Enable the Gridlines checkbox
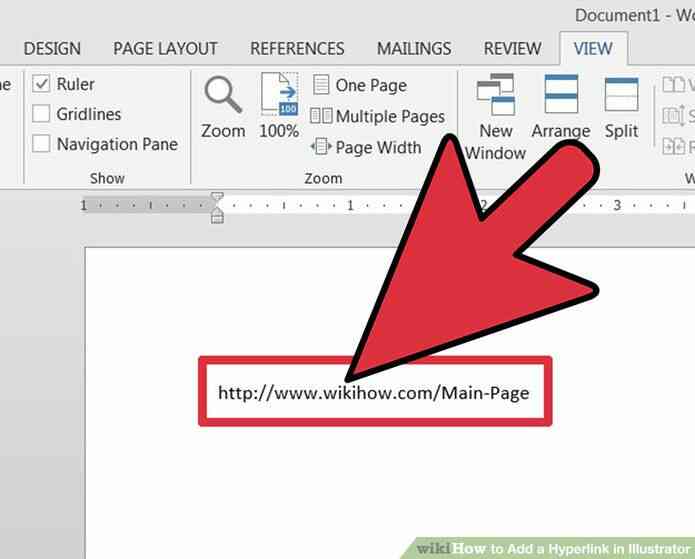Viewport: 695px width, 559px height. [41, 114]
